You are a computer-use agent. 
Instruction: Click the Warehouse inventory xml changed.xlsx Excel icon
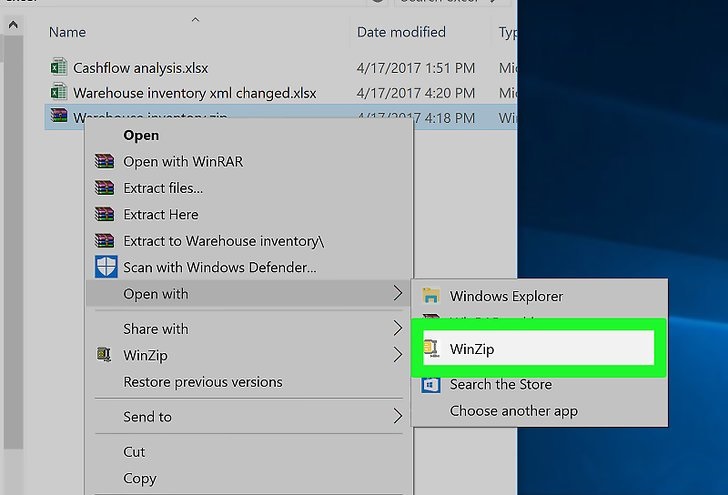click(58, 92)
